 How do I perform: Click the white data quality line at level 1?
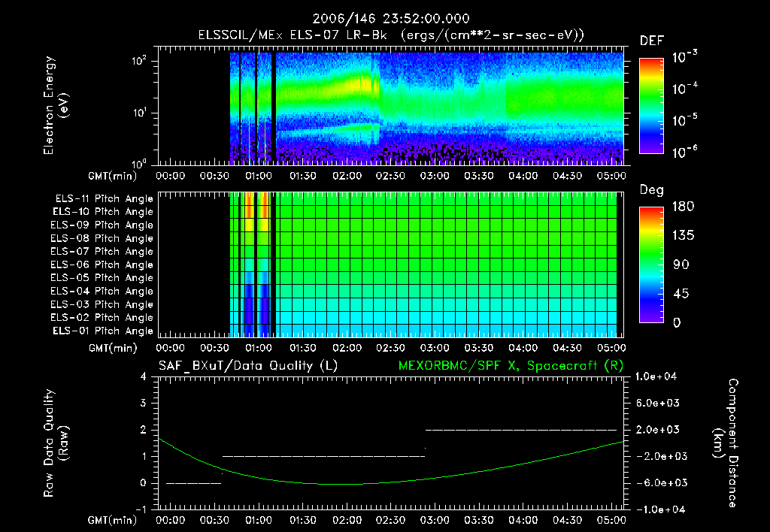[x=323, y=456]
